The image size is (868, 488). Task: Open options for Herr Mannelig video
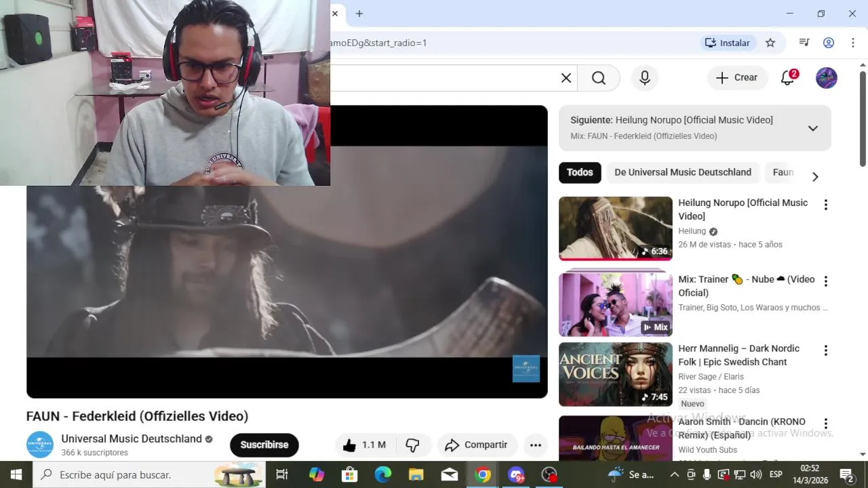826,350
